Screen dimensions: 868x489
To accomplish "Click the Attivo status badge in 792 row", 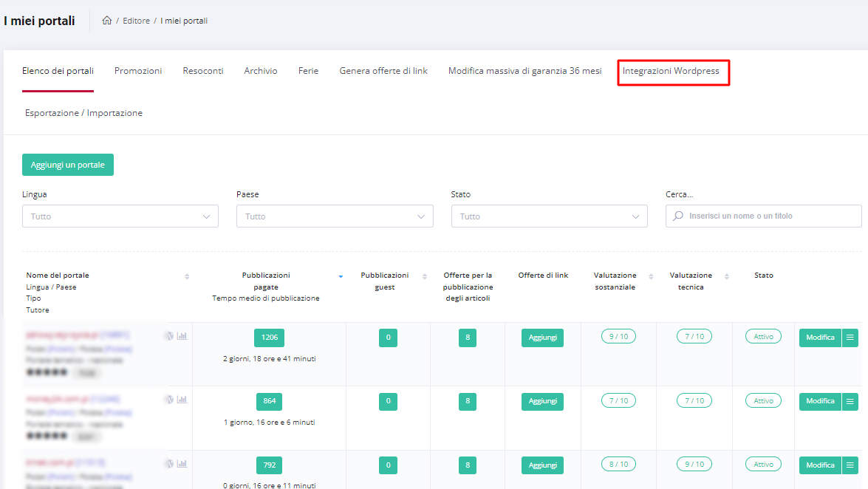I will click(763, 465).
